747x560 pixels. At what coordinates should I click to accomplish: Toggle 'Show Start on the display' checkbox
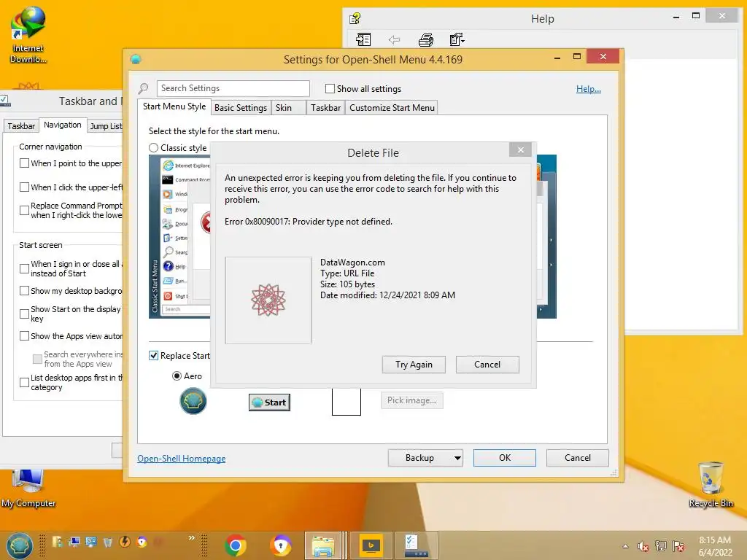24,314
